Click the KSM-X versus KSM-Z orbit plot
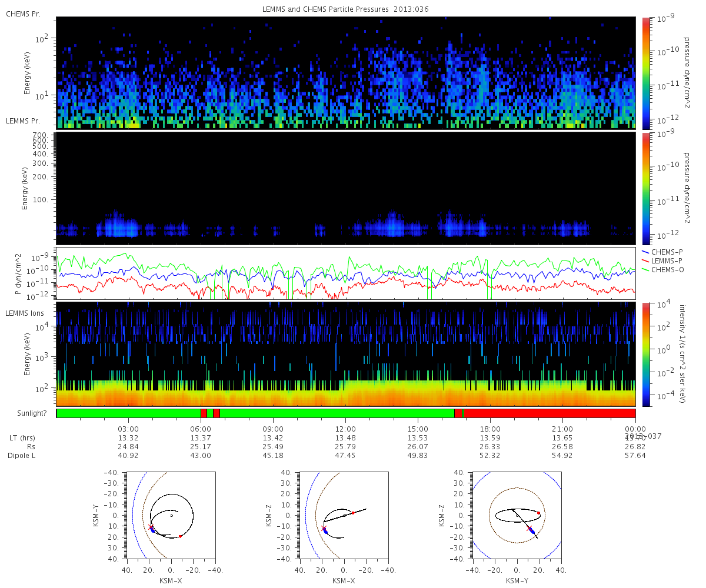706x588 pixels. pyautogui.click(x=344, y=515)
